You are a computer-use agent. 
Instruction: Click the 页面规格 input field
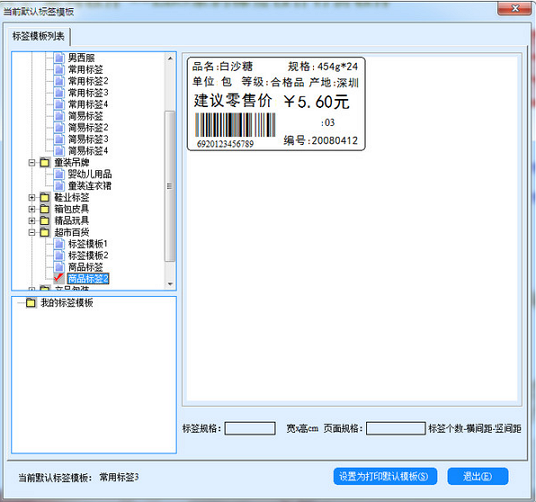click(x=396, y=428)
